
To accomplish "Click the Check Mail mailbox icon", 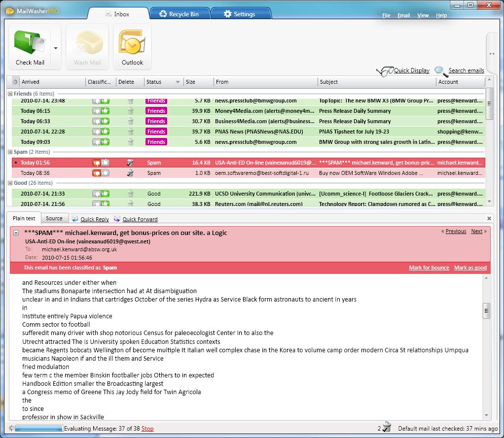I will tap(30, 42).
